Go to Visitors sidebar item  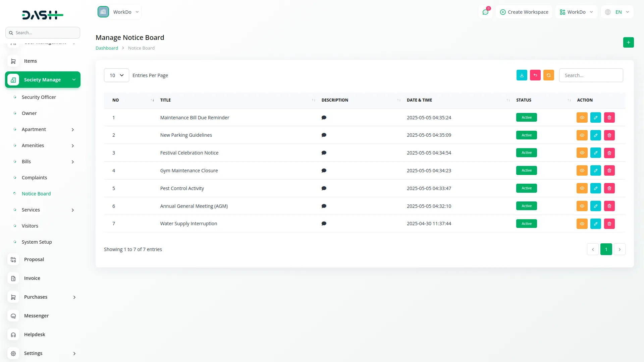[30, 226]
